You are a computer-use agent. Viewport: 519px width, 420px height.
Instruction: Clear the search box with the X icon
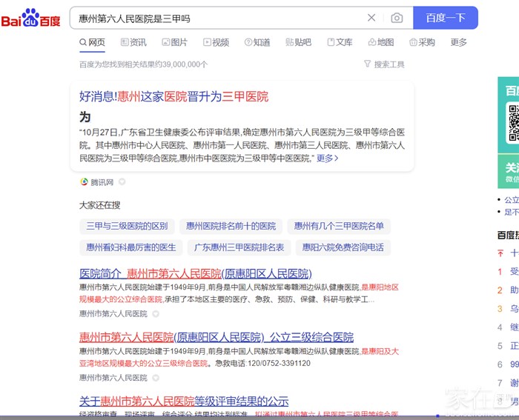tap(371, 18)
